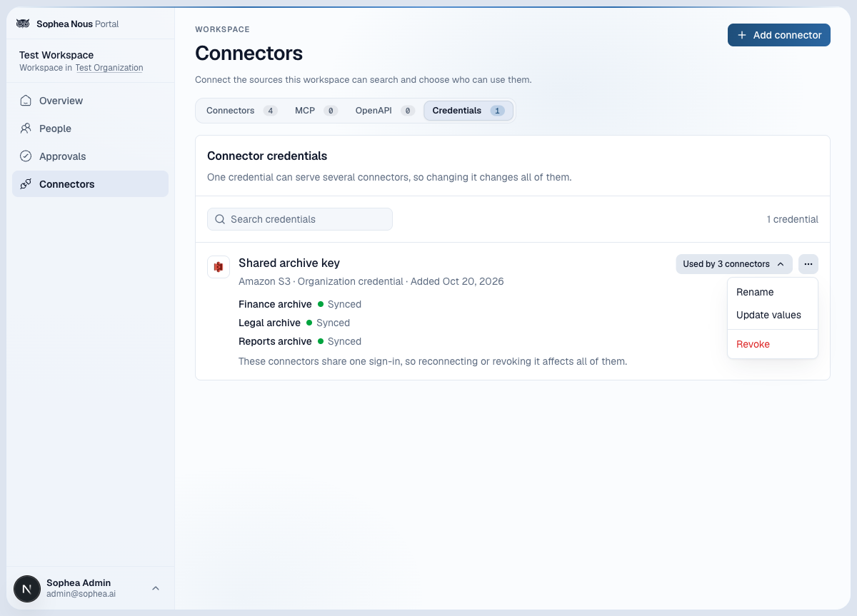
Task: Collapse the Used by 3 connectors list
Action: 734,264
